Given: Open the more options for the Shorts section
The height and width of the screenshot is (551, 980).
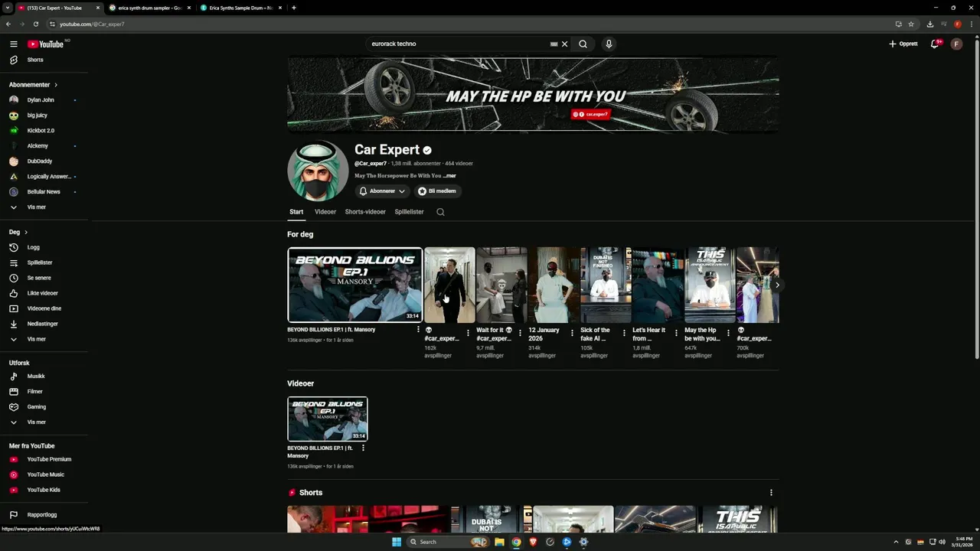Looking at the screenshot, I should (771, 493).
